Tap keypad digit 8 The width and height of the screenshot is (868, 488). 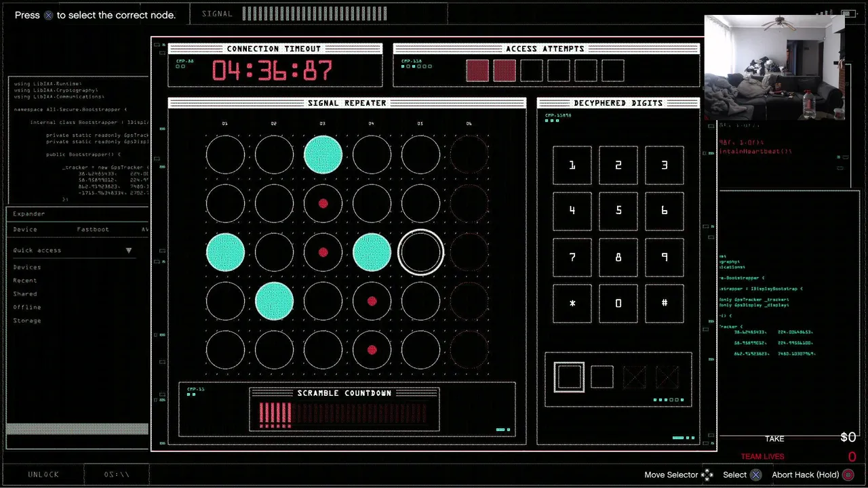click(x=618, y=257)
